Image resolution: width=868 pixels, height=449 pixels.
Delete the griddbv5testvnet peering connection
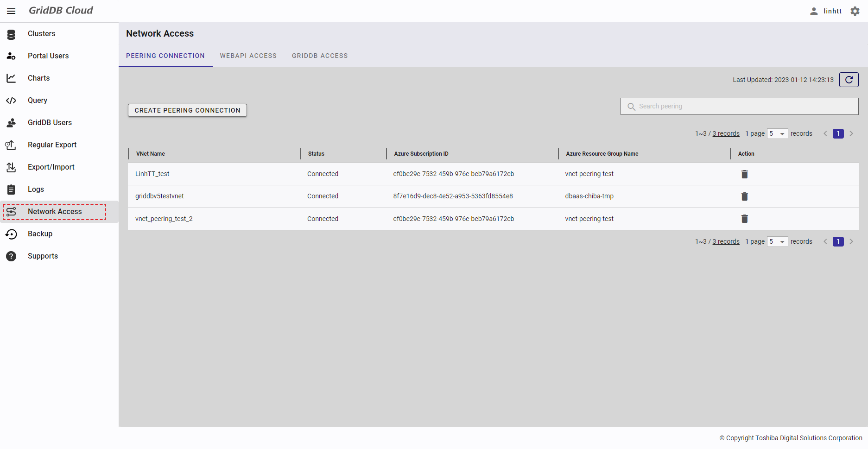(744, 196)
